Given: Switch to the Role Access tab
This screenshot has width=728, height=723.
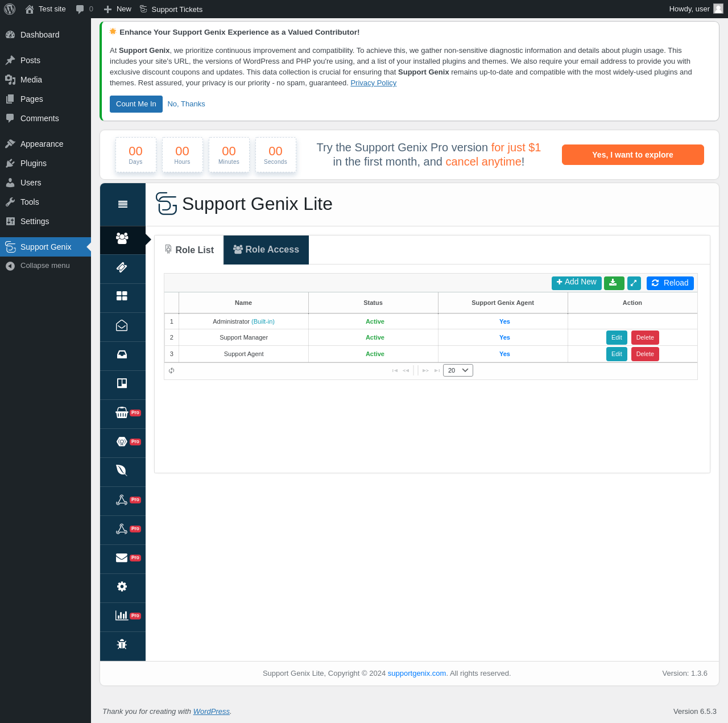Looking at the screenshot, I should pyautogui.click(x=266, y=250).
